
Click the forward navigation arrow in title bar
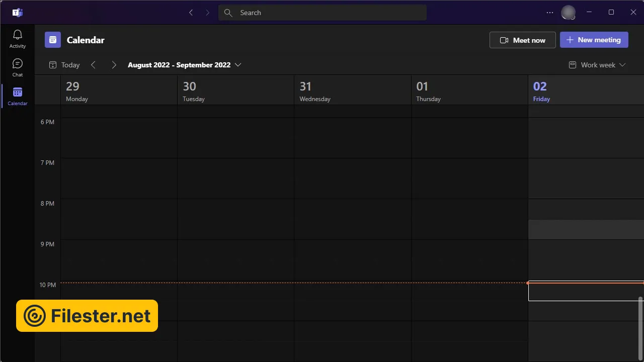(x=207, y=13)
